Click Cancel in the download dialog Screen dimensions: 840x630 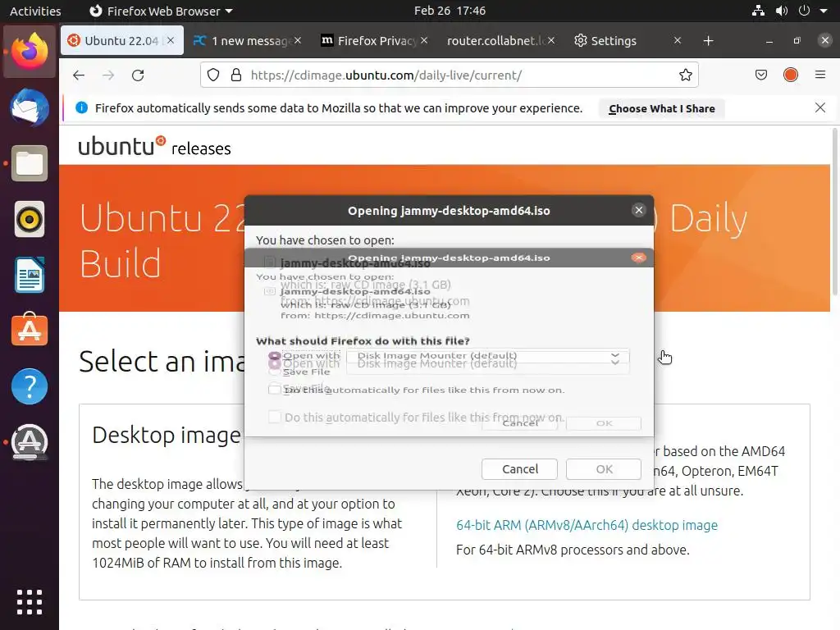tap(519, 469)
